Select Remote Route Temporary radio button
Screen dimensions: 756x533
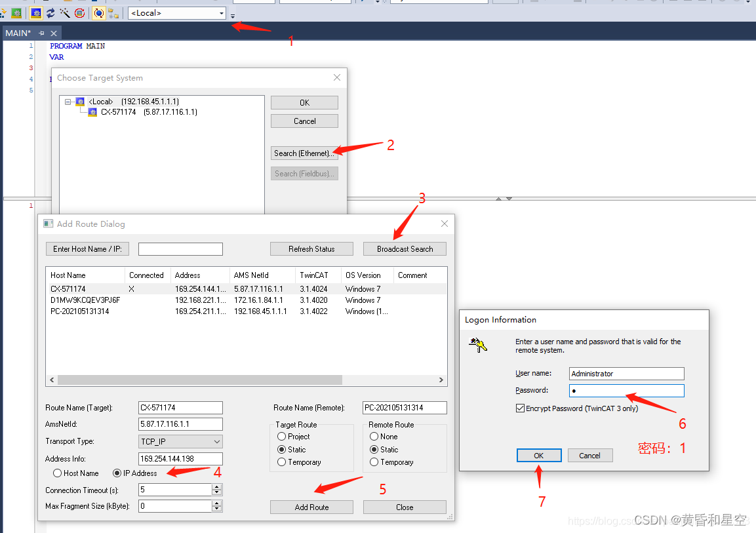click(374, 462)
